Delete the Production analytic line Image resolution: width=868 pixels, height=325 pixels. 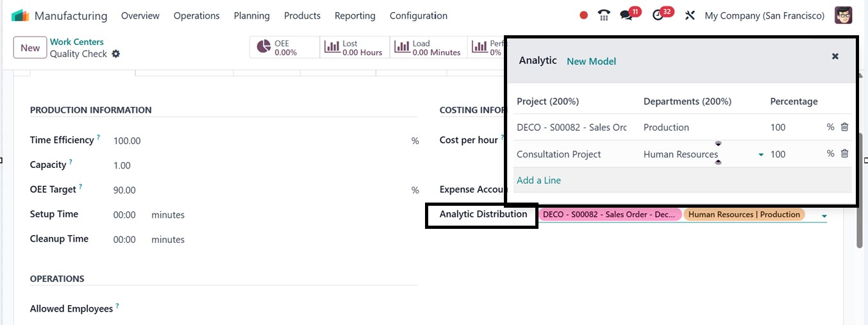click(x=844, y=127)
